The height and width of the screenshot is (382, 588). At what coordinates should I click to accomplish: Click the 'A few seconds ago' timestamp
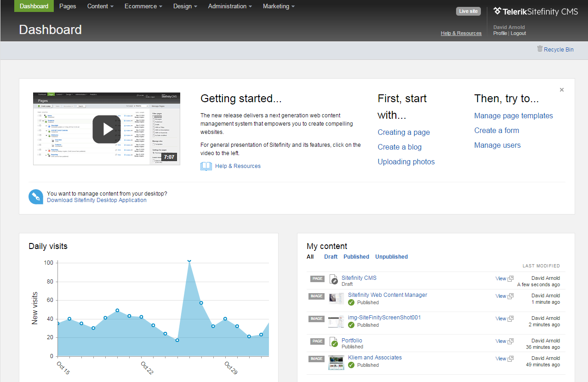pyautogui.click(x=538, y=285)
